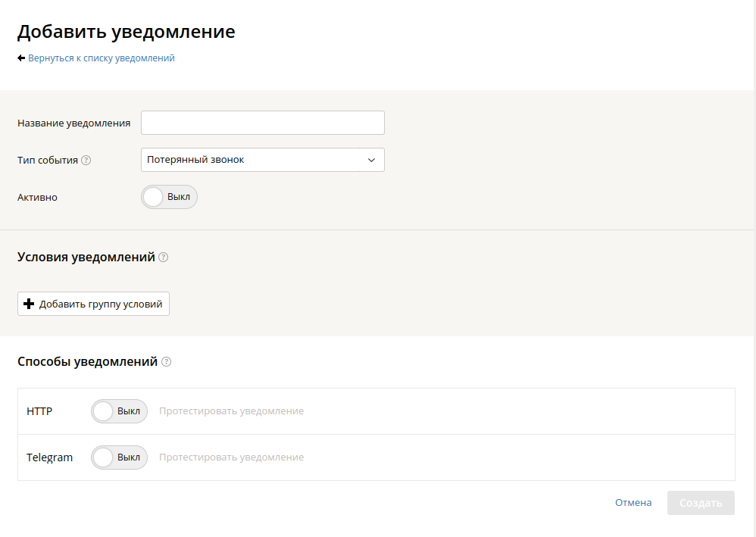Enable the HTTP notification switch

(119, 411)
